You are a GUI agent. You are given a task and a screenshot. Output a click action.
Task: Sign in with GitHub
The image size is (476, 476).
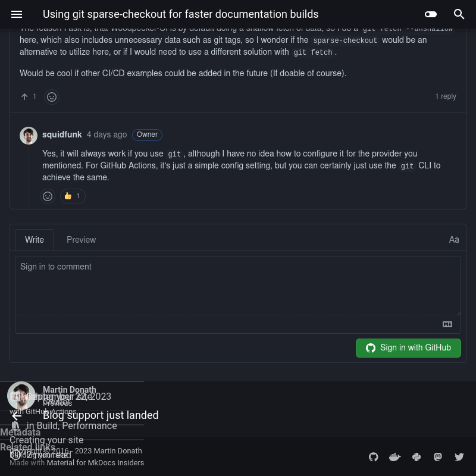408,347
